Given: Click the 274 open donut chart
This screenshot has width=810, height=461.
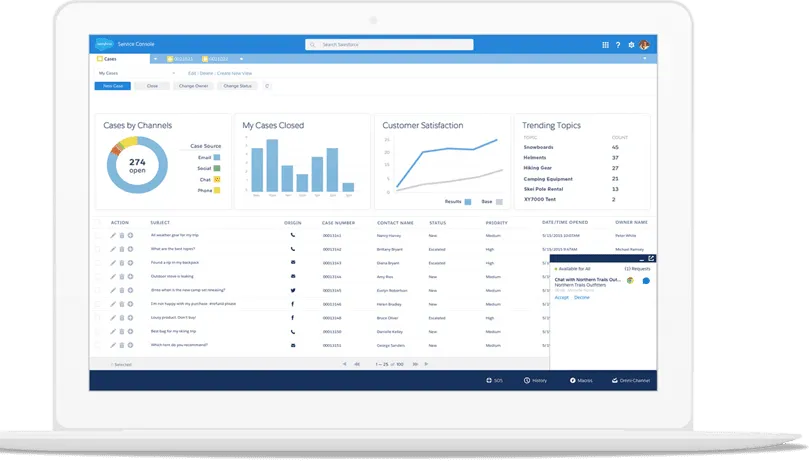Looking at the screenshot, I should [137, 165].
